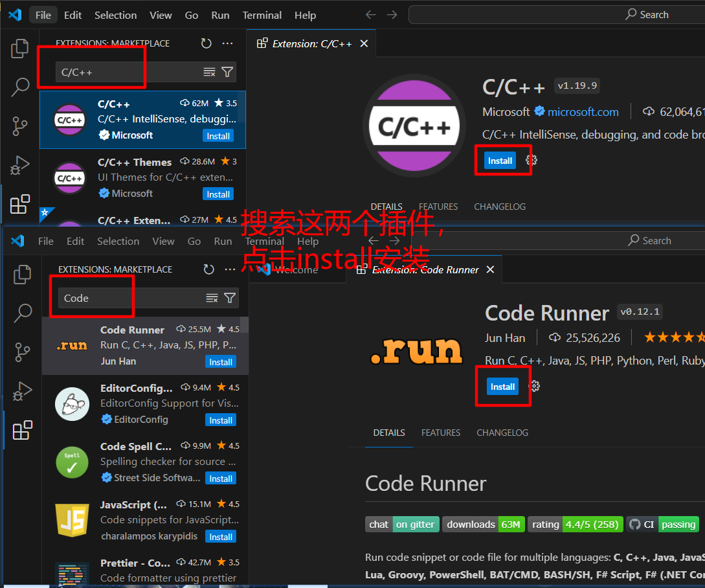Open FEATURES tab on the C/C++ extension page
The image size is (705, 588).
(x=438, y=207)
